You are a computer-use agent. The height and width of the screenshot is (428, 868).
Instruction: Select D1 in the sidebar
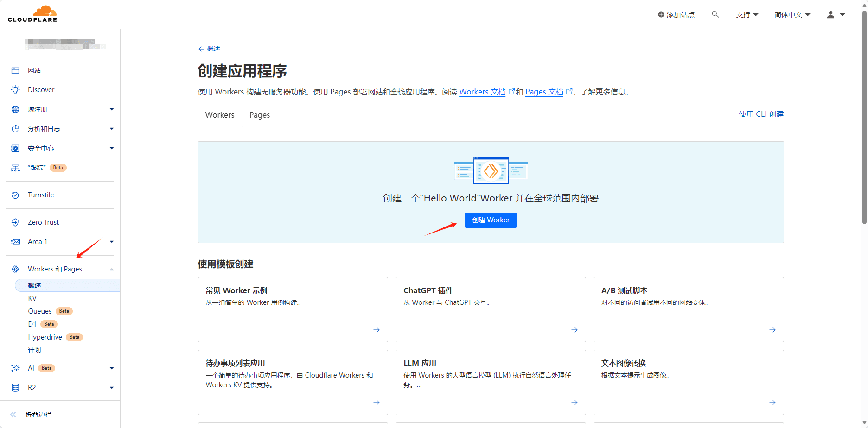coord(32,324)
